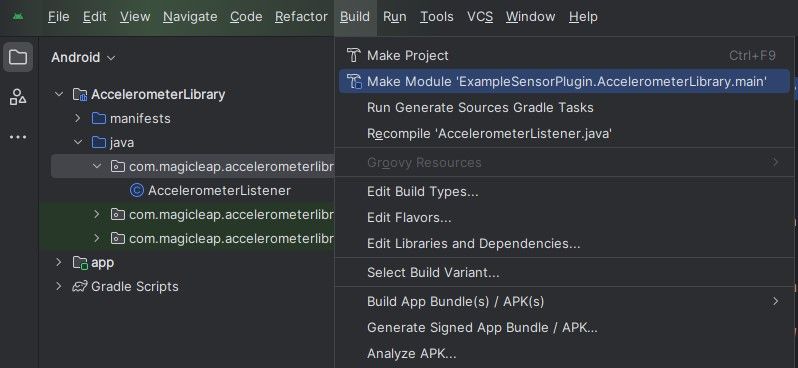Select the app tree label
The image size is (798, 368).
[102, 263]
